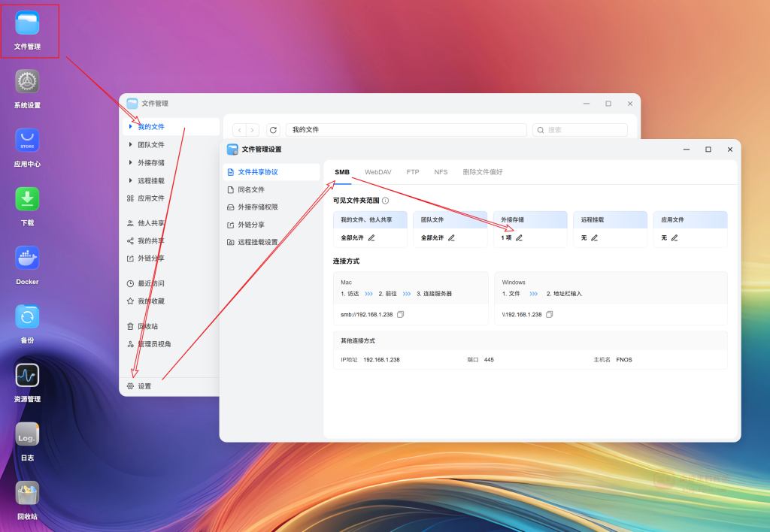Open 远程挂载设置 in the settings sidebar

(x=257, y=242)
